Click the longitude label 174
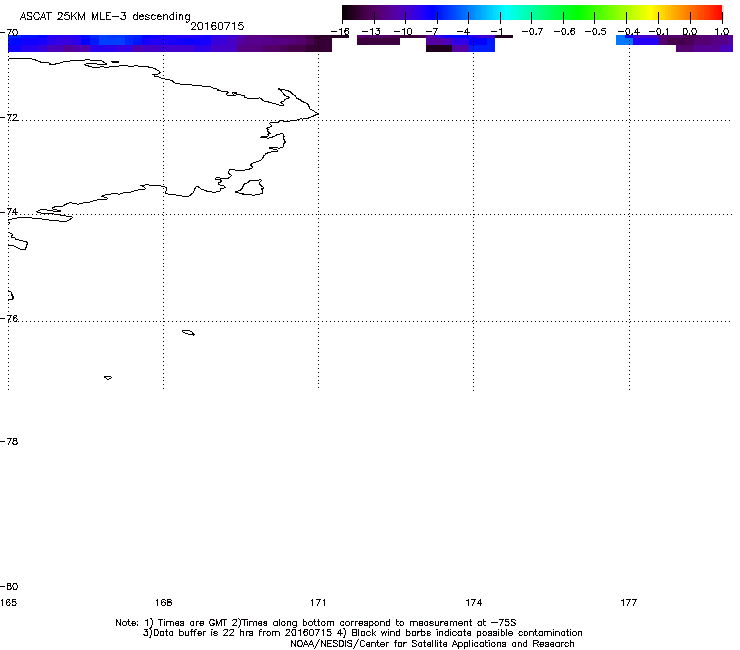The image size is (740, 650). coord(473,602)
